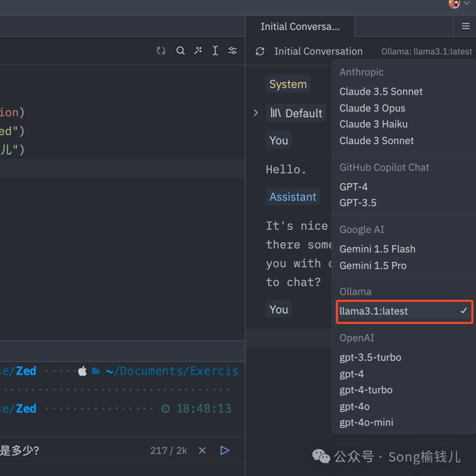Click the You label above Hello
This screenshot has height=476, width=476.
pyautogui.click(x=279, y=140)
